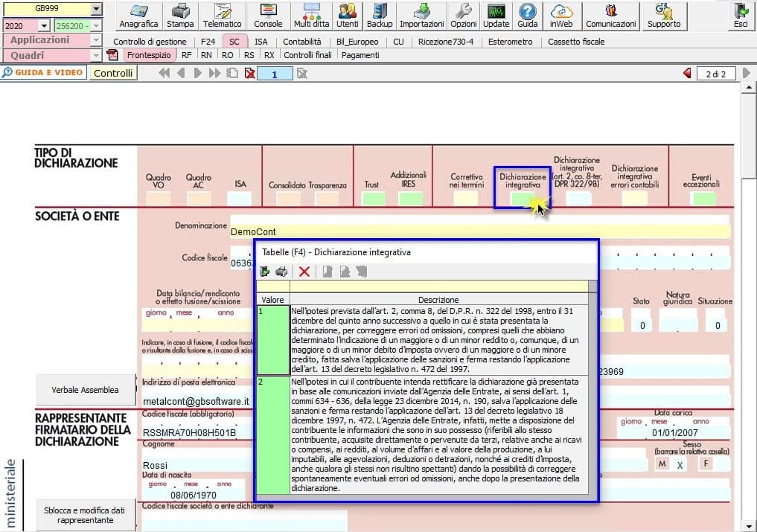The height and width of the screenshot is (532, 757).
Task: Select the RF quadro tab
Action: click(x=186, y=55)
